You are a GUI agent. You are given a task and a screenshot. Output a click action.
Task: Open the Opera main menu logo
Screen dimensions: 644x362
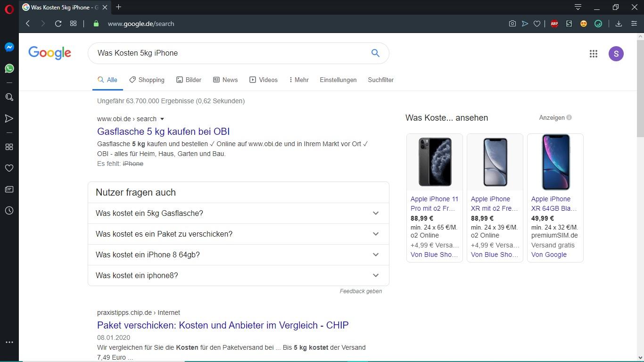(9, 9)
